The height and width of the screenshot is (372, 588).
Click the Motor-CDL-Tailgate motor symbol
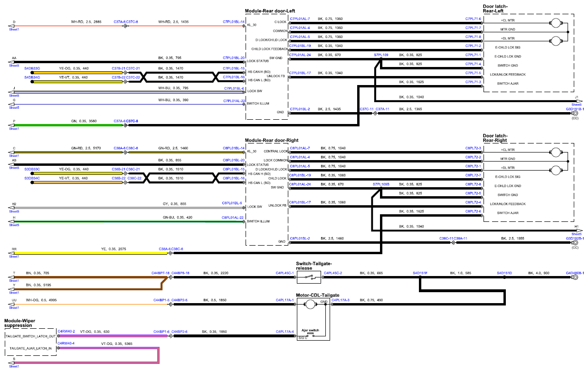pos(310,305)
